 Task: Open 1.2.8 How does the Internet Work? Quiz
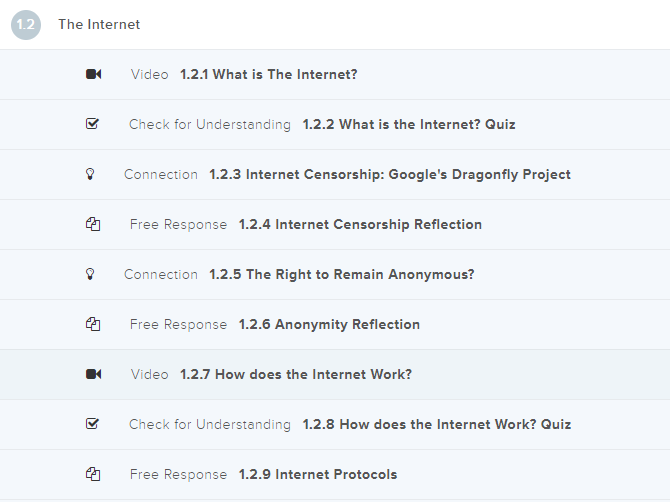pos(437,424)
